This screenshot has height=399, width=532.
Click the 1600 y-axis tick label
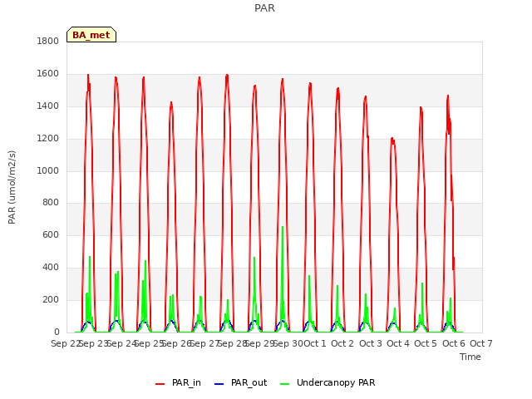[x=48, y=74]
